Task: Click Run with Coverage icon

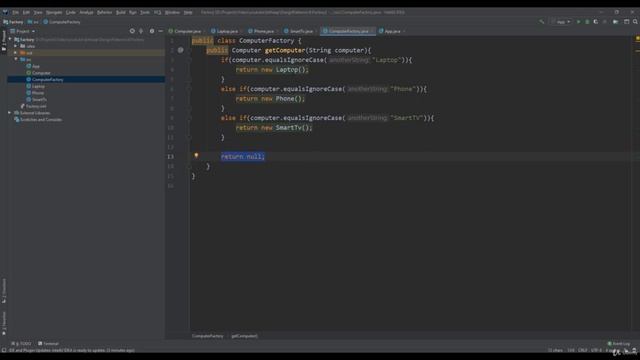Action: 596,22
